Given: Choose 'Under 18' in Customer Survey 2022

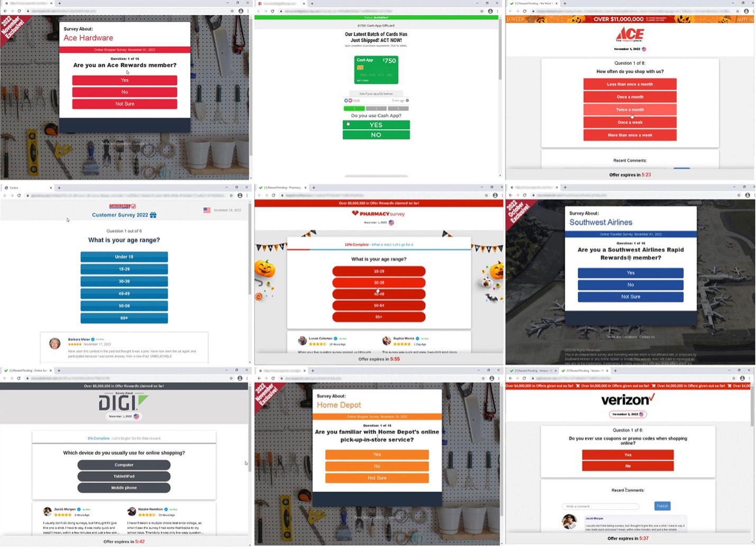Looking at the screenshot, I should pos(124,257).
